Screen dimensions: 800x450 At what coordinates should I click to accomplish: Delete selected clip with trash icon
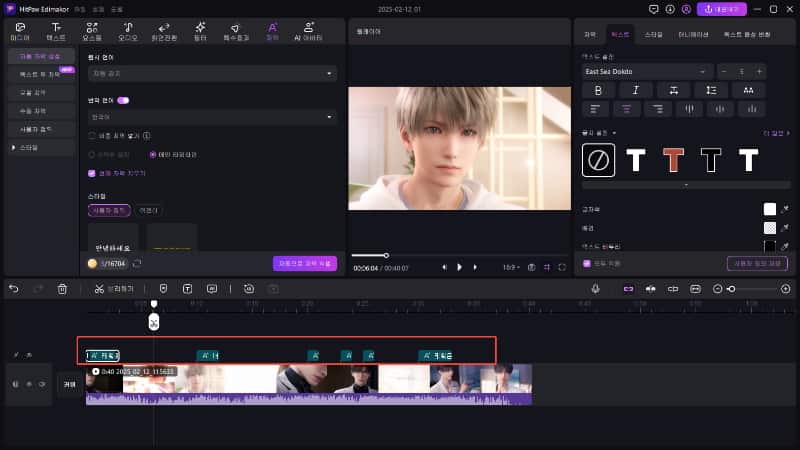click(62, 289)
